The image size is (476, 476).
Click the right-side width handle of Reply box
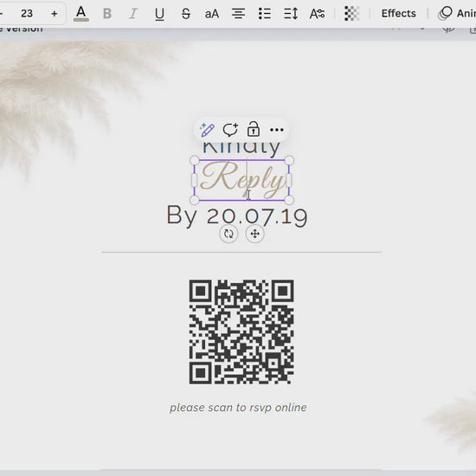pyautogui.click(x=289, y=180)
